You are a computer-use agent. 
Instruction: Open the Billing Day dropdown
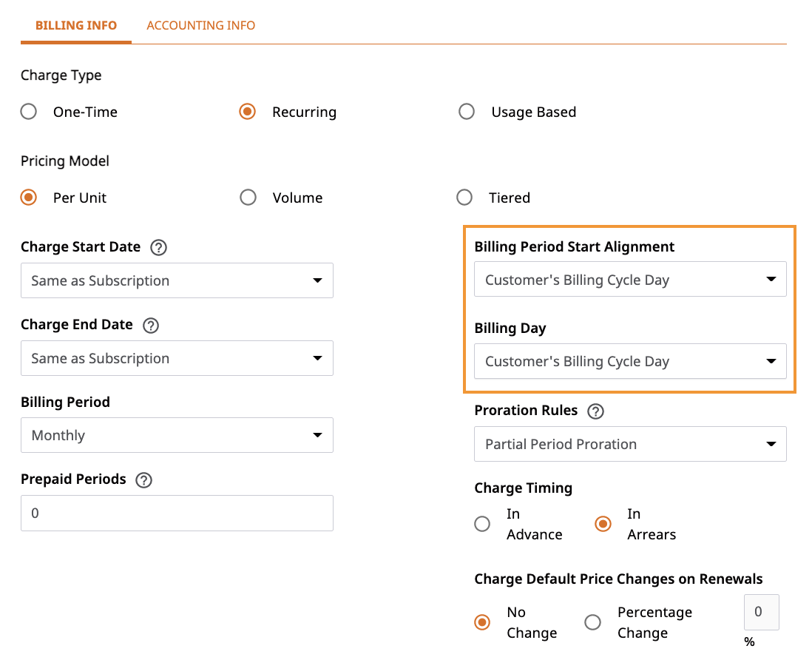[x=630, y=361]
